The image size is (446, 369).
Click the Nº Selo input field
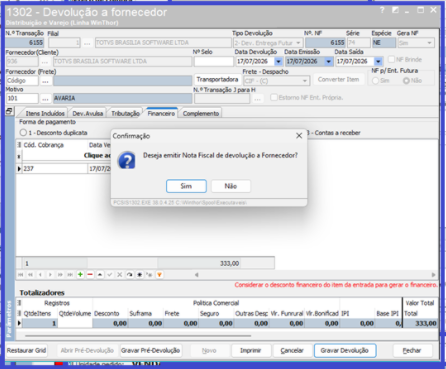tap(214, 61)
